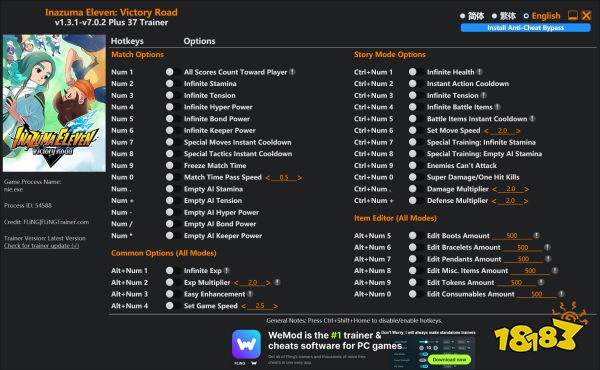Click the Num 5 hotkey label
The image size is (600, 370).
click(122, 119)
